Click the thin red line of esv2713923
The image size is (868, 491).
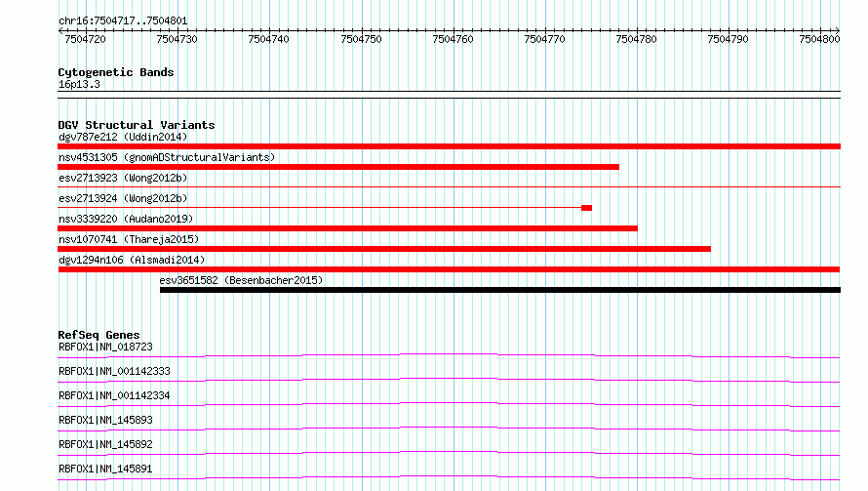pos(449,187)
